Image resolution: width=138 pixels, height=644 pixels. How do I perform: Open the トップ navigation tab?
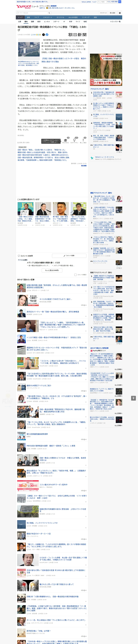coord(20,17)
